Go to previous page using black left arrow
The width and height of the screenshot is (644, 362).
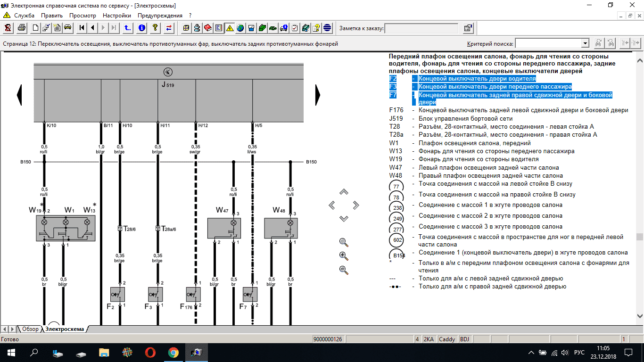pos(92,28)
